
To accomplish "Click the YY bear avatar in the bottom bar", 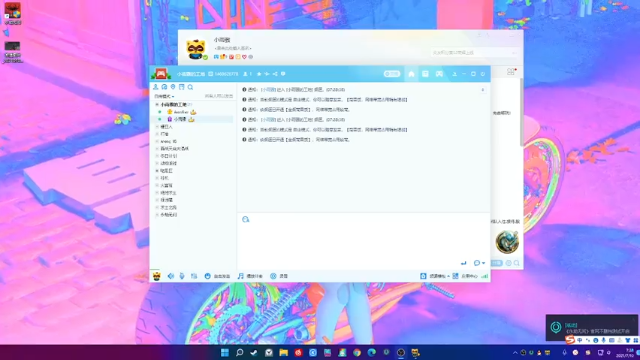I will tap(156, 276).
